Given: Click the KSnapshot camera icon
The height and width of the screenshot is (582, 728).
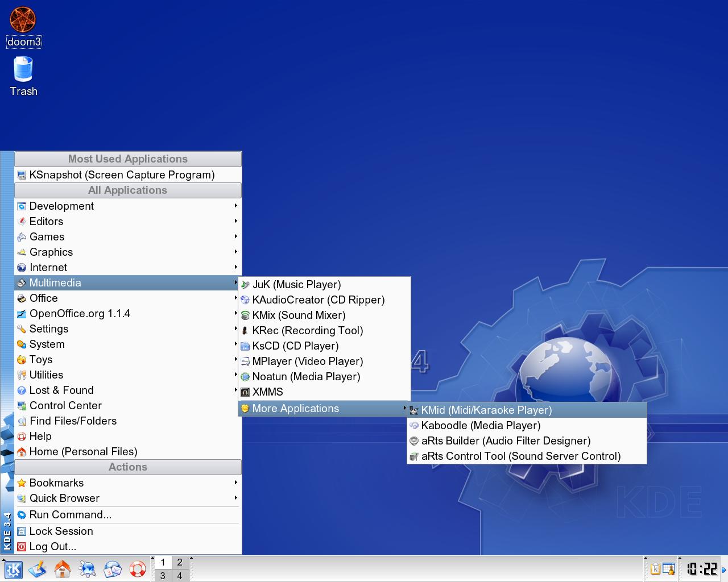Looking at the screenshot, I should click(22, 175).
